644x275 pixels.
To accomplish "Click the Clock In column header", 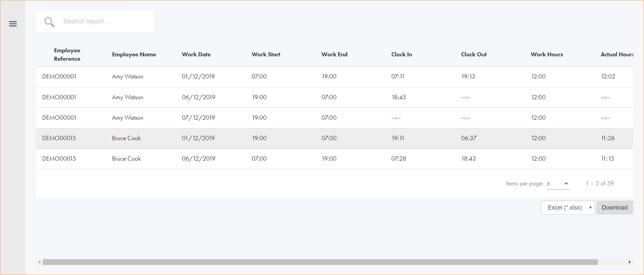I will point(401,54).
